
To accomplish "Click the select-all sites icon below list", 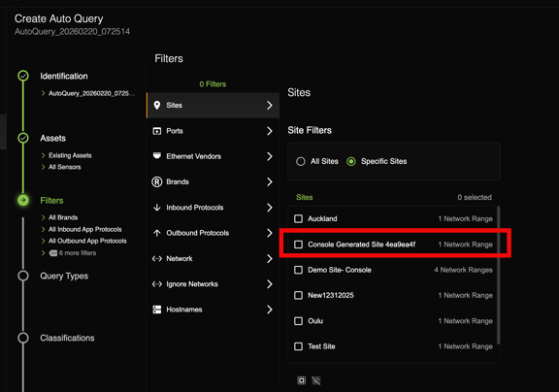I will coord(302,380).
